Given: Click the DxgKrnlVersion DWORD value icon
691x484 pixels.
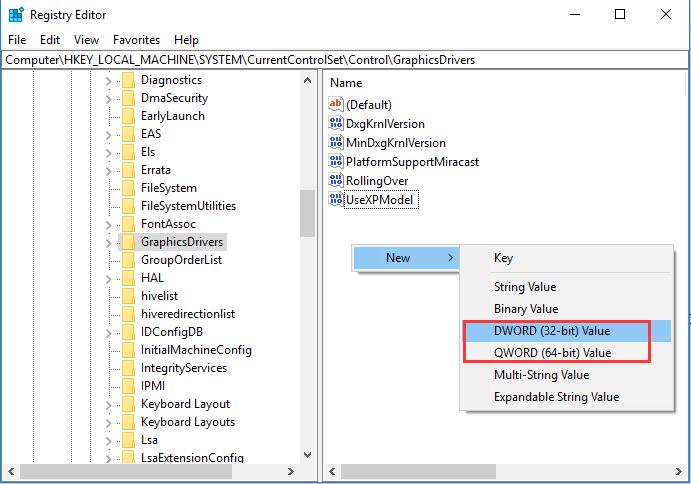Looking at the screenshot, I should pyautogui.click(x=336, y=123).
